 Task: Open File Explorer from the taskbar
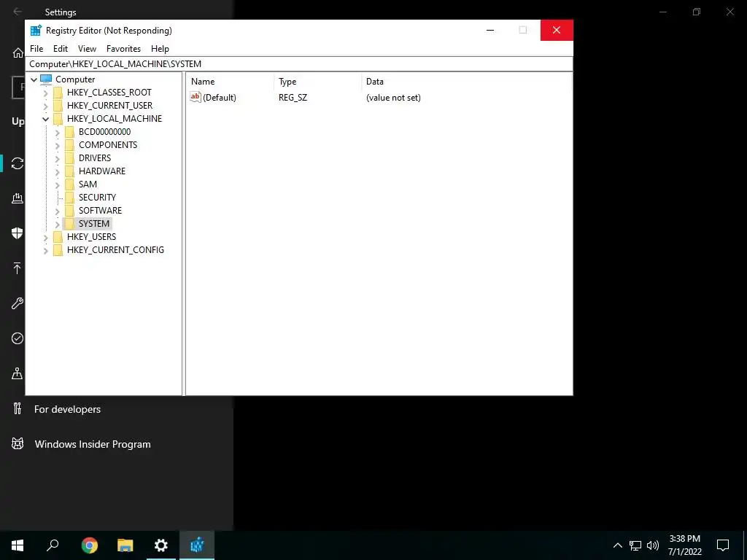125,545
